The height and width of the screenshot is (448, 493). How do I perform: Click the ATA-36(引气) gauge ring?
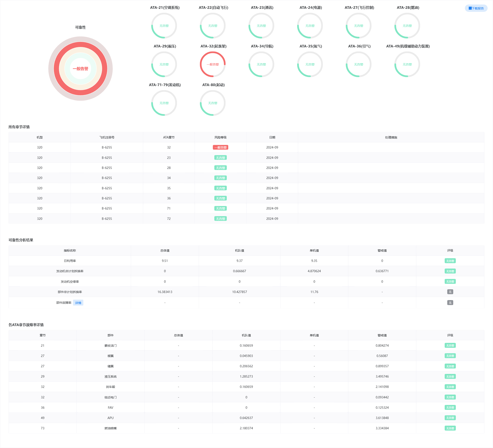click(359, 64)
